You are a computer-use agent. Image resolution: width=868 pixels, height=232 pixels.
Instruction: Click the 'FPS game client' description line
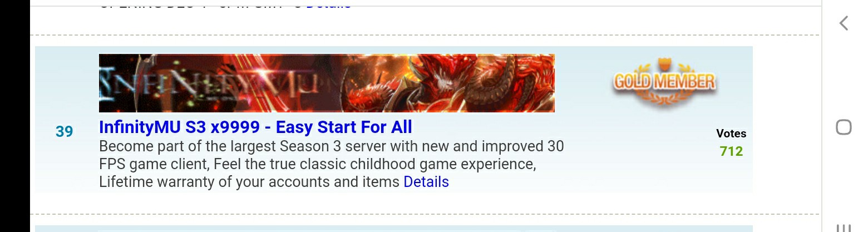click(x=317, y=164)
